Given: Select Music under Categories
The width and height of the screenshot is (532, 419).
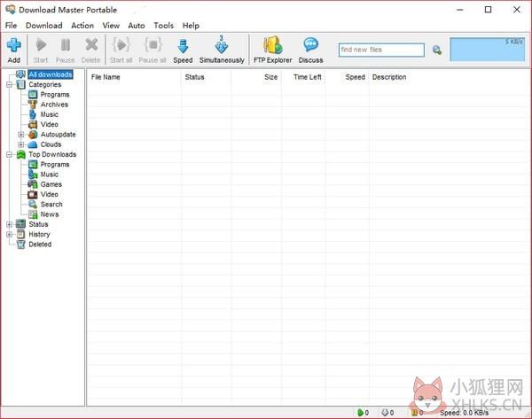Looking at the screenshot, I should [50, 114].
